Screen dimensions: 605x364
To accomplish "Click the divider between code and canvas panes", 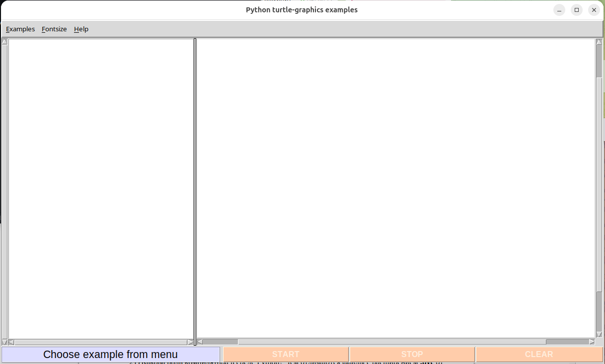I will (195, 189).
